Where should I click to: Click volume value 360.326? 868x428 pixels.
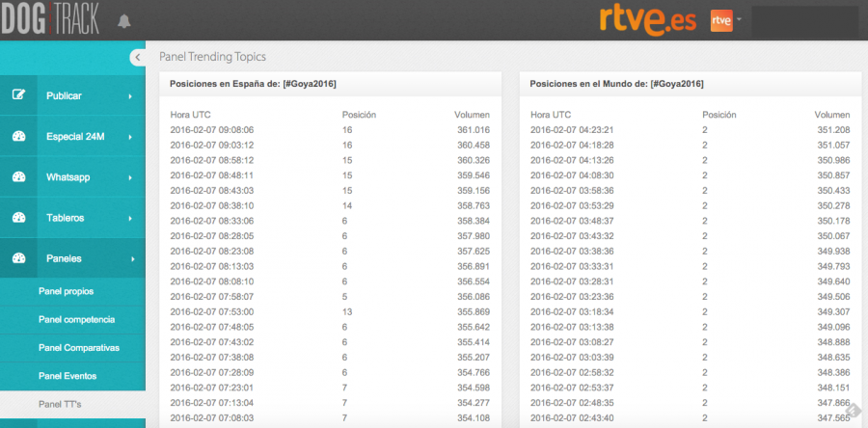[x=474, y=160]
